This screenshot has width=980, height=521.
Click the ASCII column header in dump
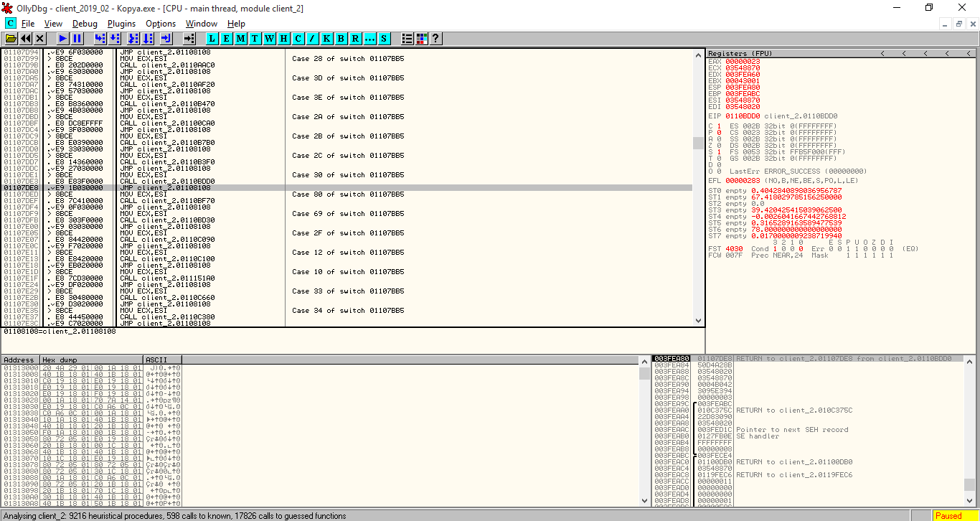tap(163, 360)
